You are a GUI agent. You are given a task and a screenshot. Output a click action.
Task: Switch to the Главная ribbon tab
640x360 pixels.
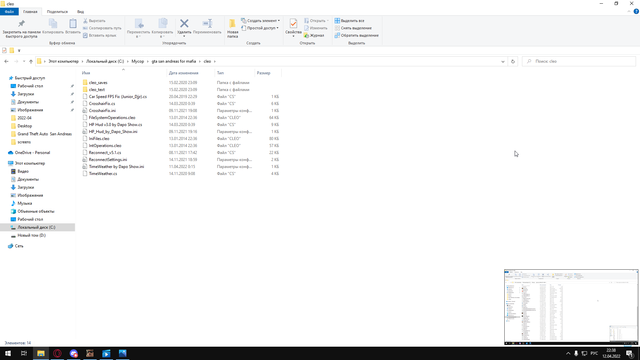click(30, 11)
